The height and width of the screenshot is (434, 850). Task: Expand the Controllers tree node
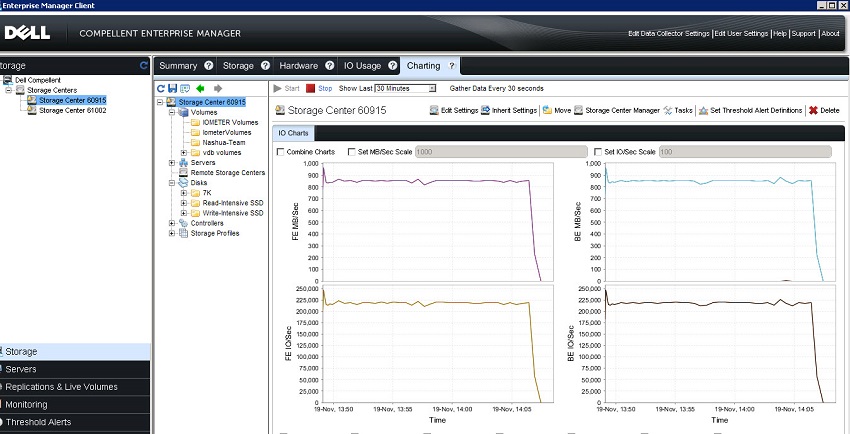tap(172, 223)
